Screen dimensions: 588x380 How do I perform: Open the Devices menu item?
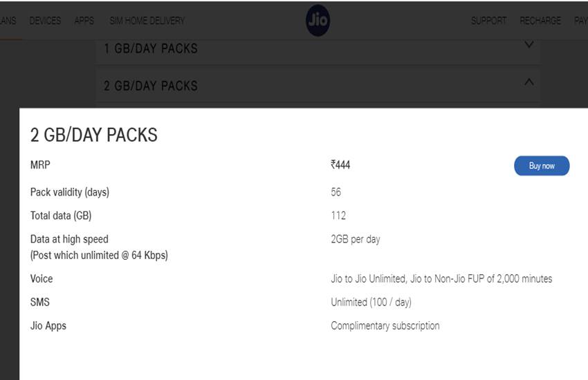(45, 21)
